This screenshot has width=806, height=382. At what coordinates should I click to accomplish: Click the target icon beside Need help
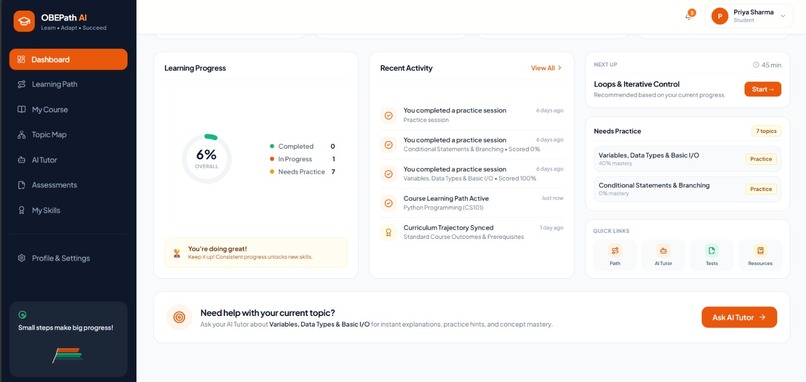click(179, 317)
